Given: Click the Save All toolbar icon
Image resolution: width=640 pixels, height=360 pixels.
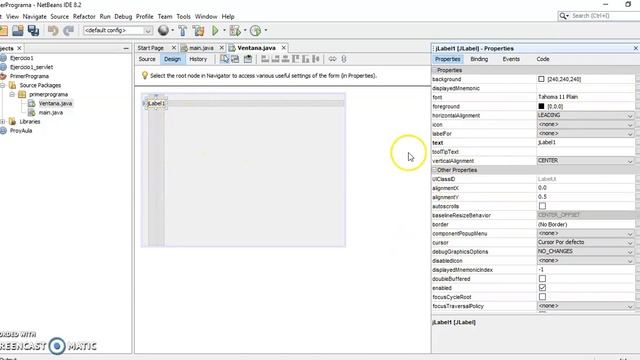Looking at the screenshot, I should [33, 30].
